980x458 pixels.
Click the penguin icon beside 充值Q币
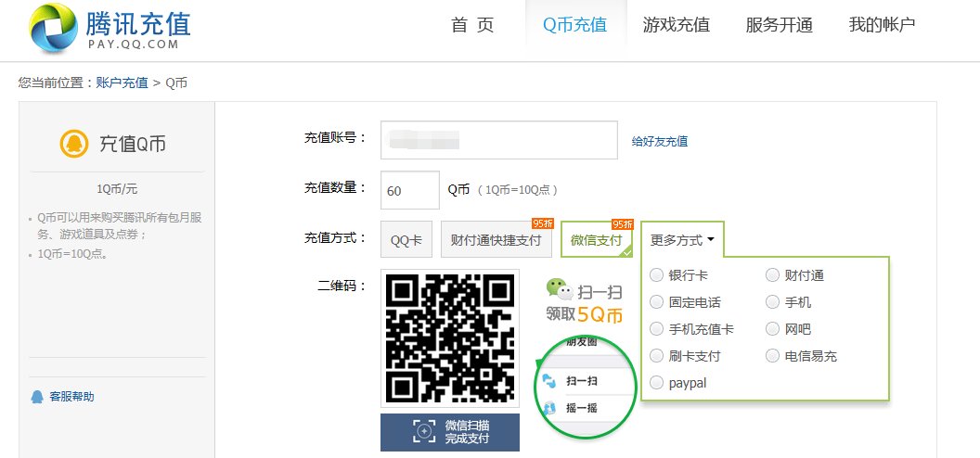point(73,144)
